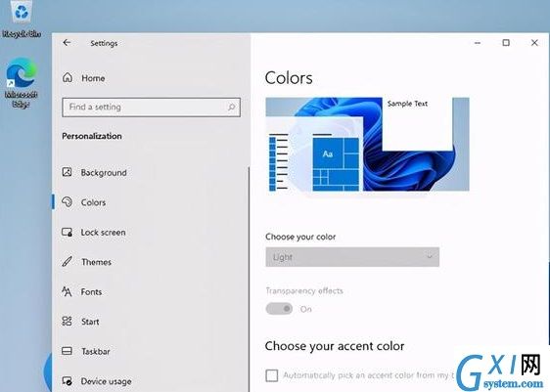Click the Device usage icon
Viewport: 550px width, 392px height.
click(67, 381)
